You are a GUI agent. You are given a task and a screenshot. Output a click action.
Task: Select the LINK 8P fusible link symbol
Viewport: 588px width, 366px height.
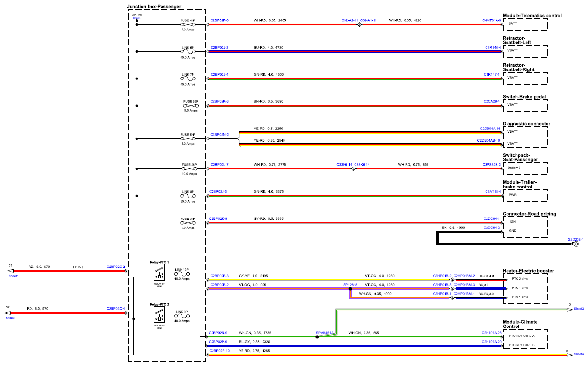[x=188, y=196]
